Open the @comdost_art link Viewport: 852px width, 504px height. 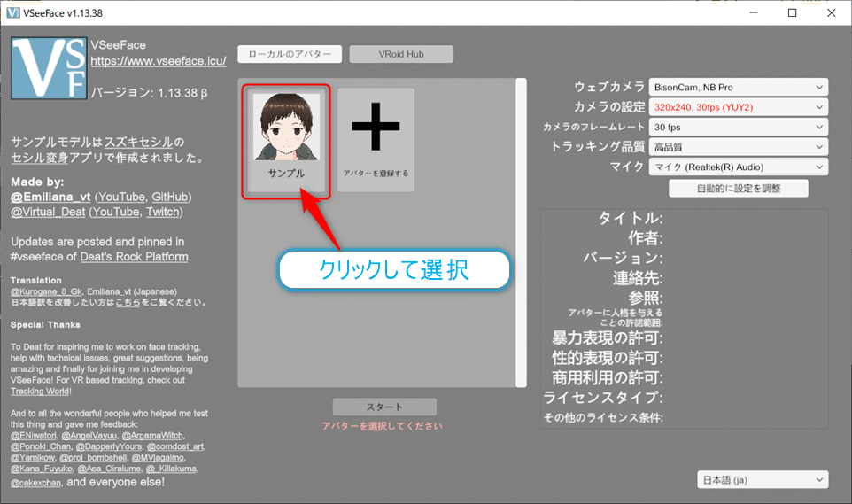[175, 446]
